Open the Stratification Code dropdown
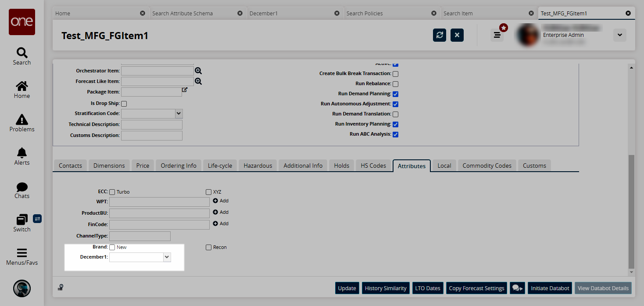644x306 pixels. coord(179,113)
